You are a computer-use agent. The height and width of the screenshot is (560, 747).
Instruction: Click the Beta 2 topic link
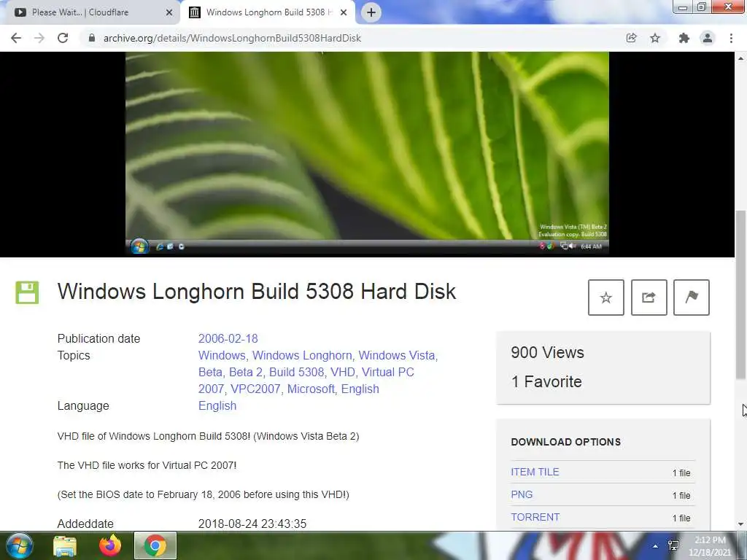pos(245,372)
